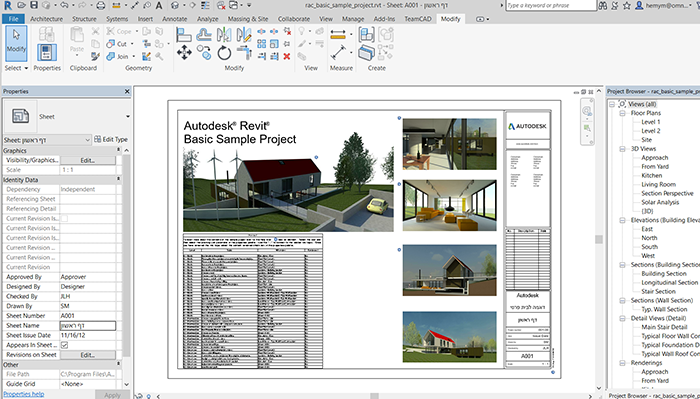Click the Edit Type button

(x=111, y=139)
